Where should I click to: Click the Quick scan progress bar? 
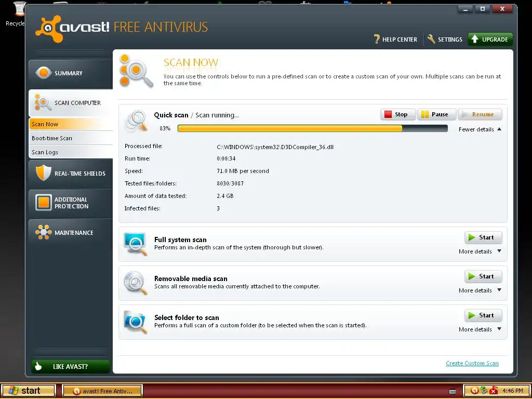(312, 129)
